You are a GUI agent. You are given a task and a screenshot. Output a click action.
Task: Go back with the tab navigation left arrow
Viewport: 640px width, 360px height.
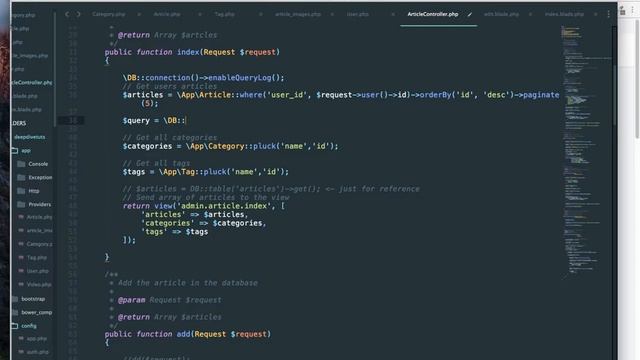coord(67,14)
